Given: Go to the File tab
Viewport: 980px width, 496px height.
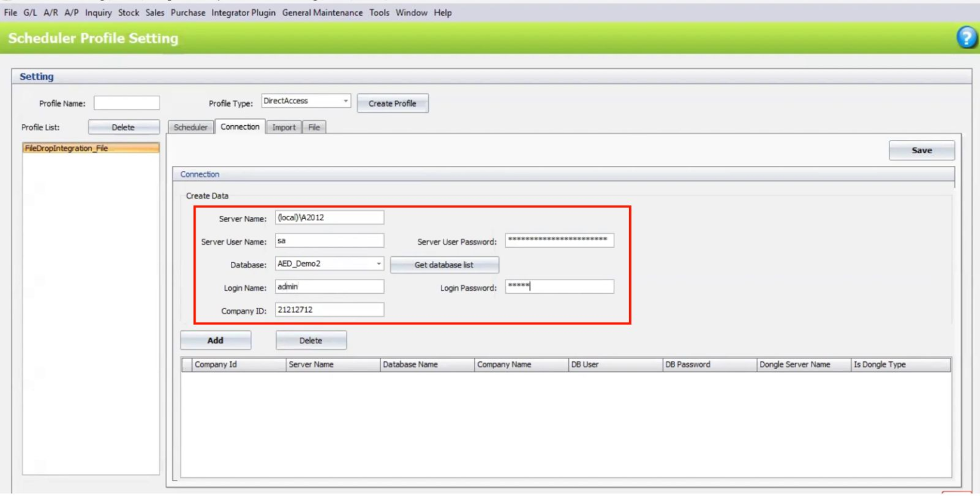Looking at the screenshot, I should 314,127.
